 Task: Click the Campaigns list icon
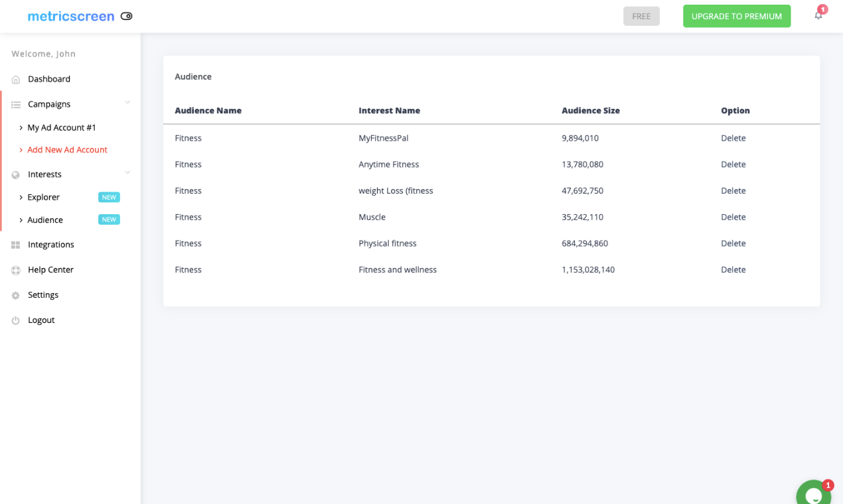tap(16, 105)
